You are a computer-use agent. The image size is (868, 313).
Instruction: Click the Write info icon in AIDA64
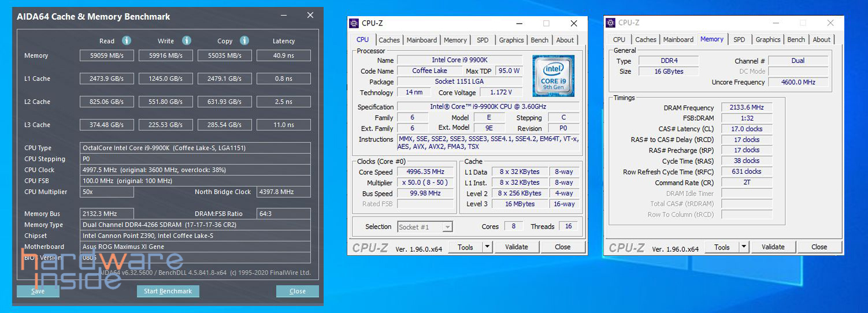click(x=187, y=40)
